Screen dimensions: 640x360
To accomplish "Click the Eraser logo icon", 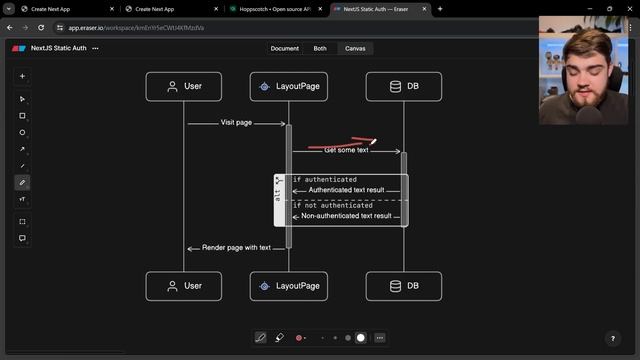I will pyautogui.click(x=18, y=48).
